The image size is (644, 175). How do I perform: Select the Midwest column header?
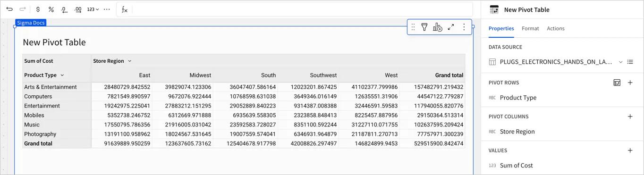pyautogui.click(x=183, y=75)
